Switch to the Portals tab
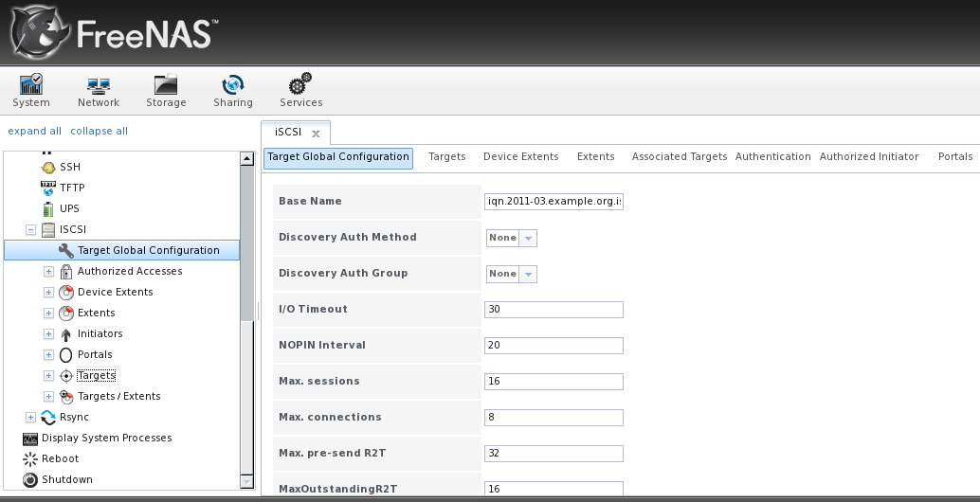Viewport: 980px width, 502px height. [955, 156]
